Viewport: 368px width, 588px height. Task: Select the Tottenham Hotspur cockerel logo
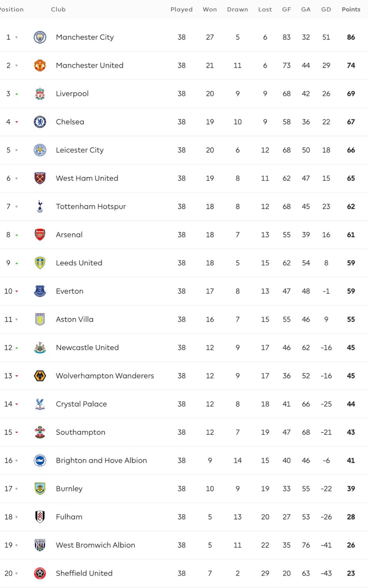[40, 207]
